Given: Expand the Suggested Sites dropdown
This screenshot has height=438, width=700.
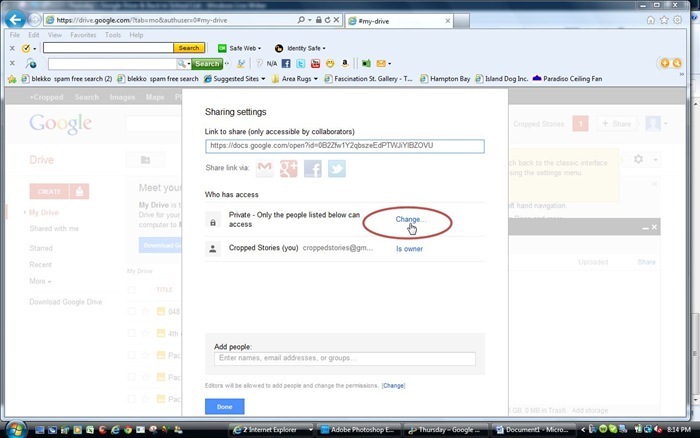Looking at the screenshot, I should 263,79.
